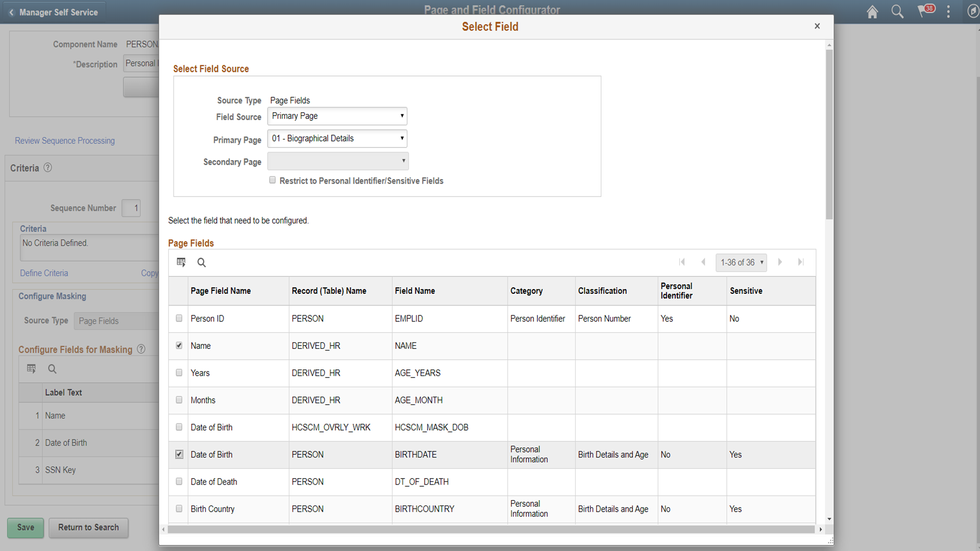This screenshot has height=551, width=980.
Task: Check the Person ID row checkbox
Action: pyautogui.click(x=179, y=318)
